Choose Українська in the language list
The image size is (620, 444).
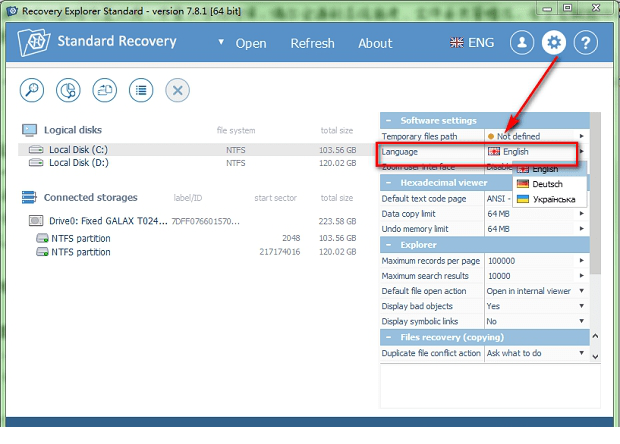[549, 199]
